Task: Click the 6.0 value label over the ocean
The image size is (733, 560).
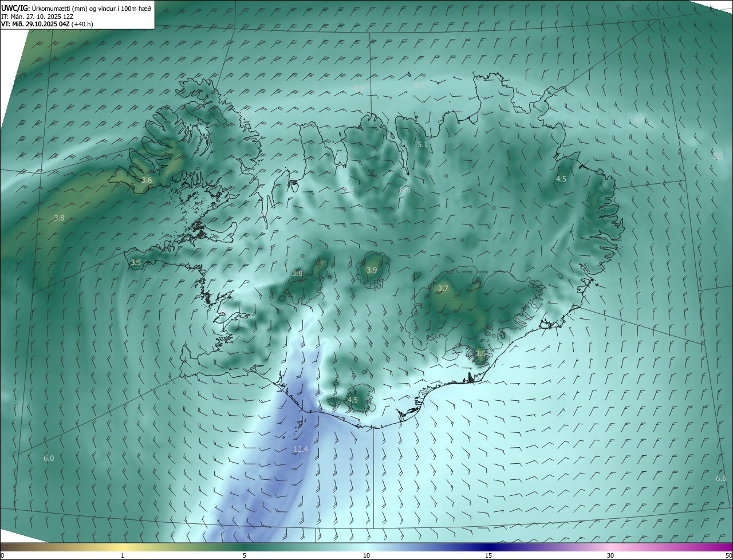Action: tap(49, 458)
